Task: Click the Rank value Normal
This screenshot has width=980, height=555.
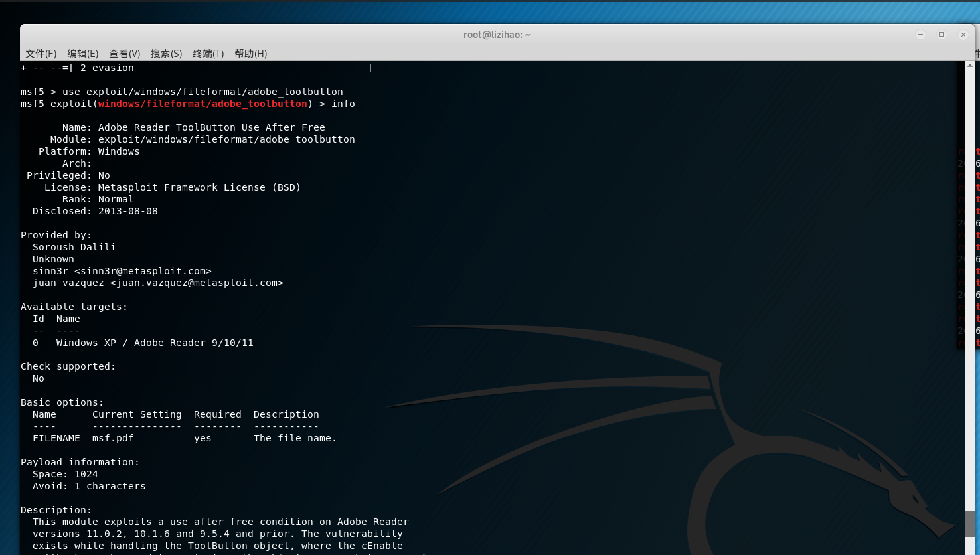Action: click(116, 199)
